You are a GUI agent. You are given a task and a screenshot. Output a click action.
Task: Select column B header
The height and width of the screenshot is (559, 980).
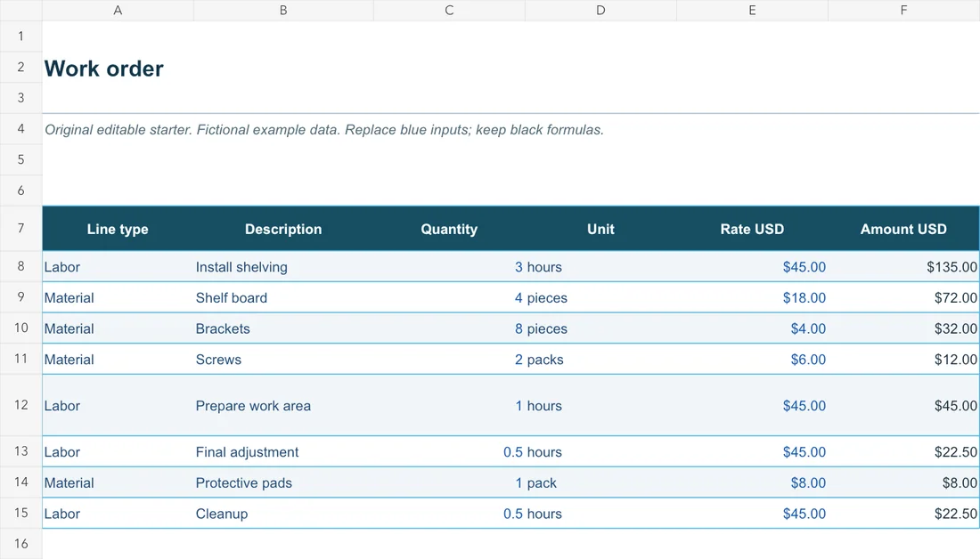tap(283, 10)
